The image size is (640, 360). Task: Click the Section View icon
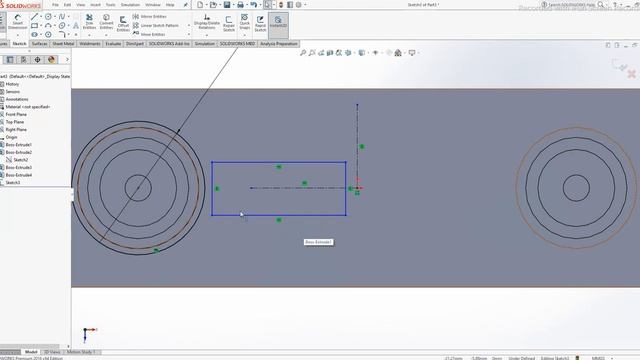click(x=330, y=53)
